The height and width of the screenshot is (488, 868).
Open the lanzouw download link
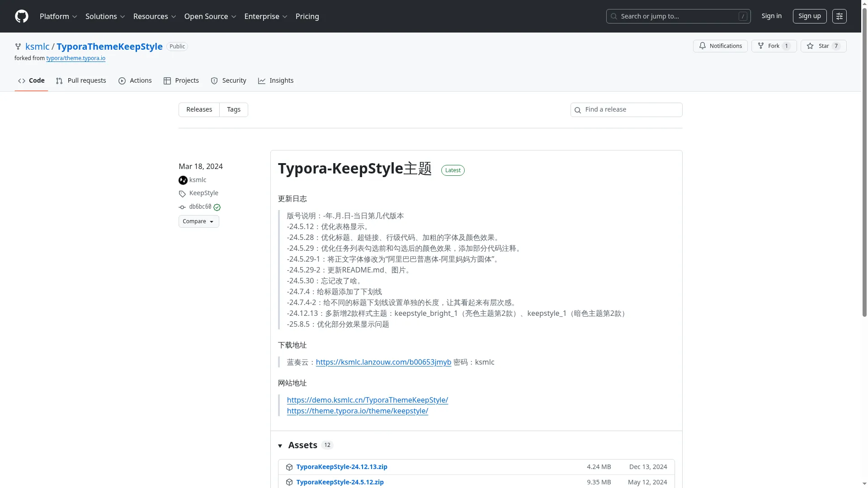point(383,362)
